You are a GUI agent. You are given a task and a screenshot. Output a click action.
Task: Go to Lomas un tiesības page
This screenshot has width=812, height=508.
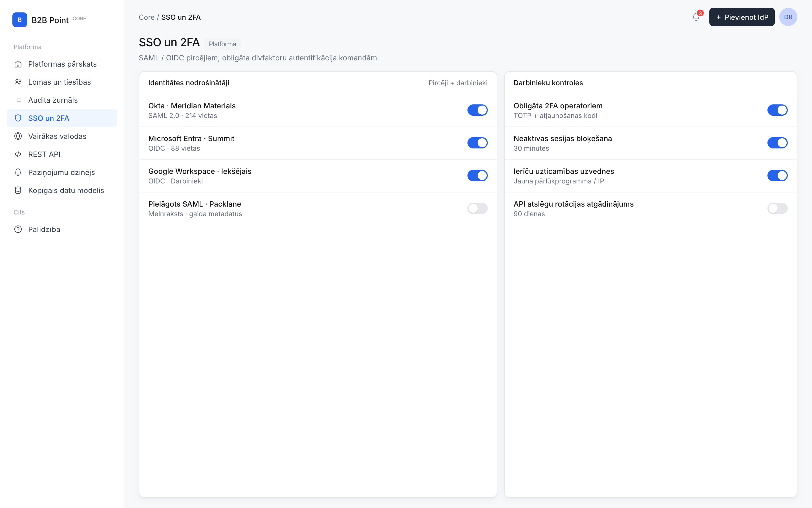click(x=62, y=82)
